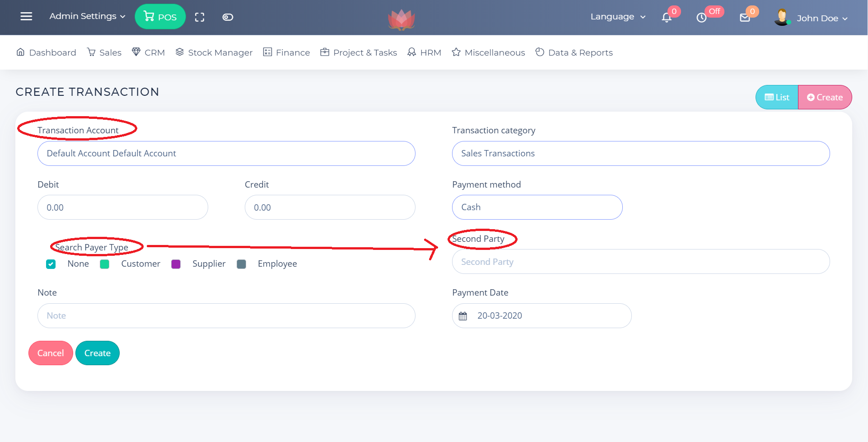Open the Finance menu
The width and height of the screenshot is (868, 442).
pos(287,52)
